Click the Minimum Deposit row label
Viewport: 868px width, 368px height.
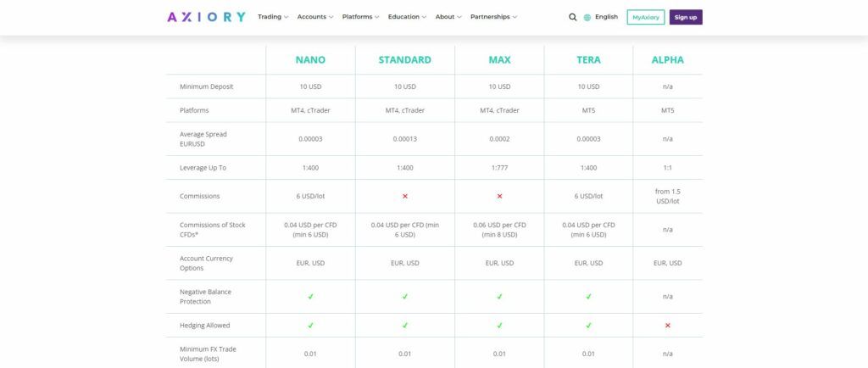(x=207, y=86)
